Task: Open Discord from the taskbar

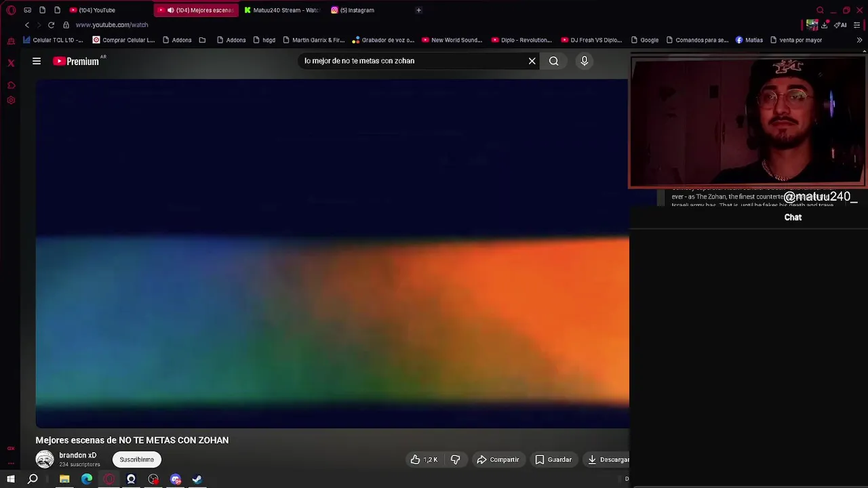Action: [x=176, y=479]
